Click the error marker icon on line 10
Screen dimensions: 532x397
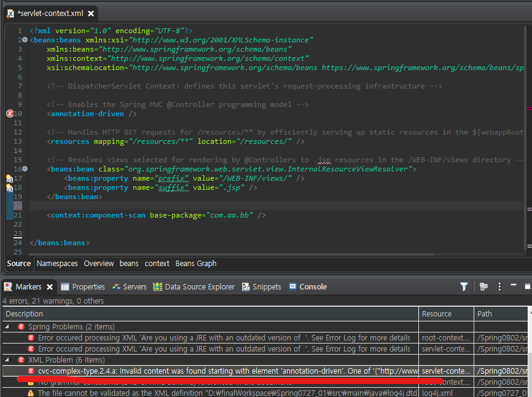[x=9, y=113]
